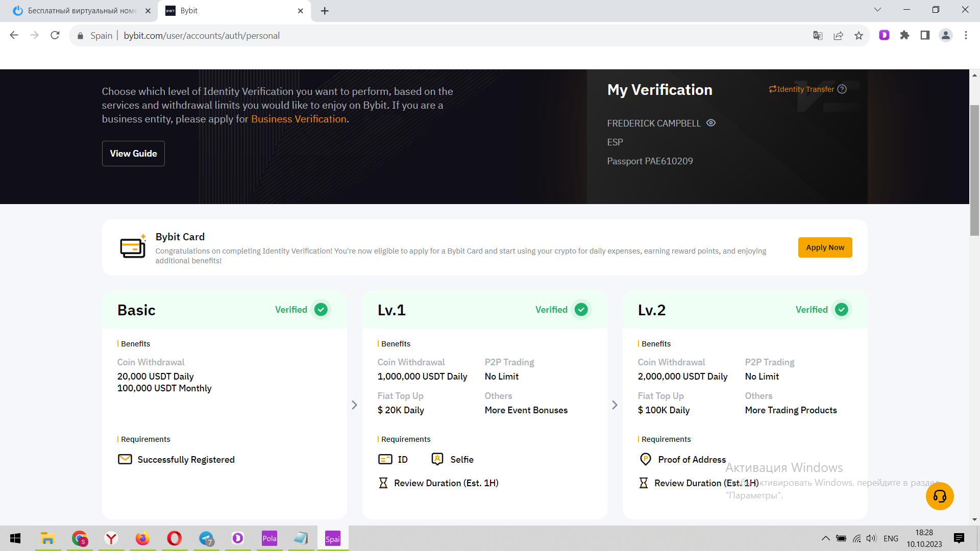
Task: Expand arrow between Lv.1 and Lv.2 cards
Action: click(615, 405)
